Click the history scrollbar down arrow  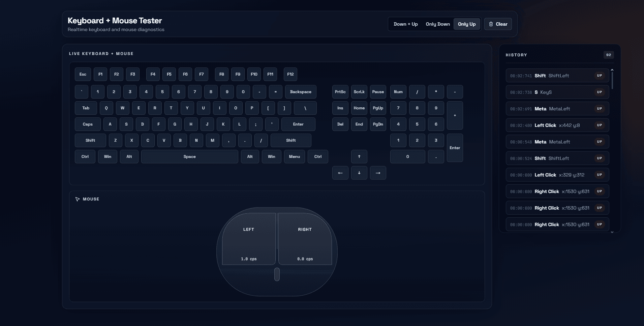[x=612, y=232]
